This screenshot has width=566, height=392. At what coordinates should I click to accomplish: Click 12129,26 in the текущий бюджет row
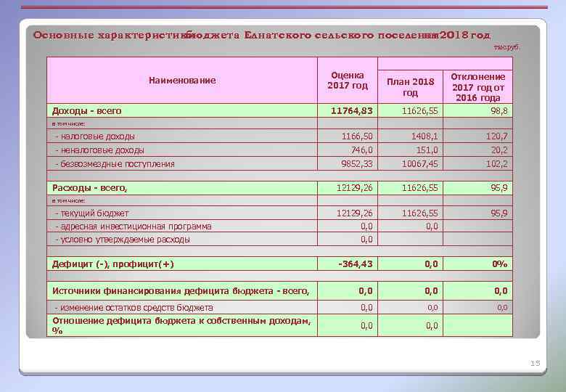point(354,213)
